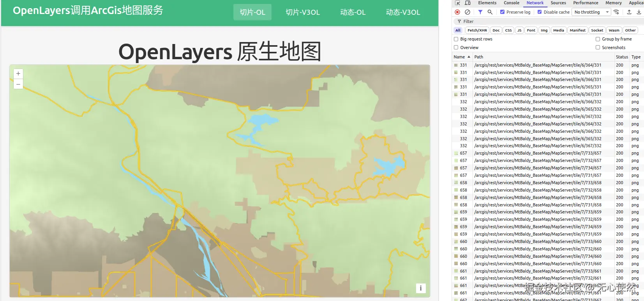
Task: Activate the DevTools inspect element picker
Action: click(x=457, y=3)
